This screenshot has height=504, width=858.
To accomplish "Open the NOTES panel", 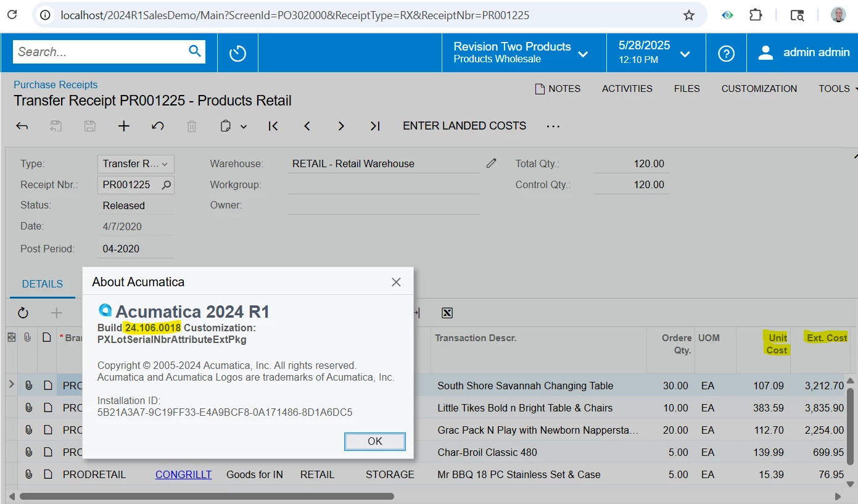I will [x=558, y=89].
